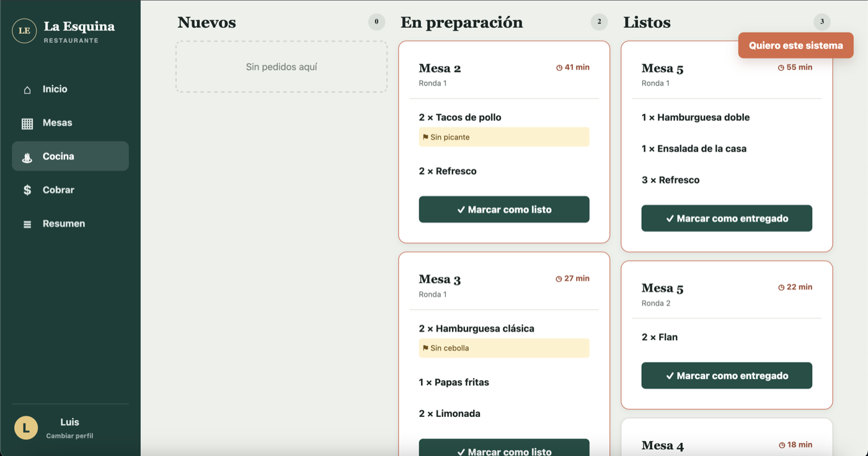This screenshot has width=868, height=456.
Task: Click the Resumen list icon
Action: 27,224
